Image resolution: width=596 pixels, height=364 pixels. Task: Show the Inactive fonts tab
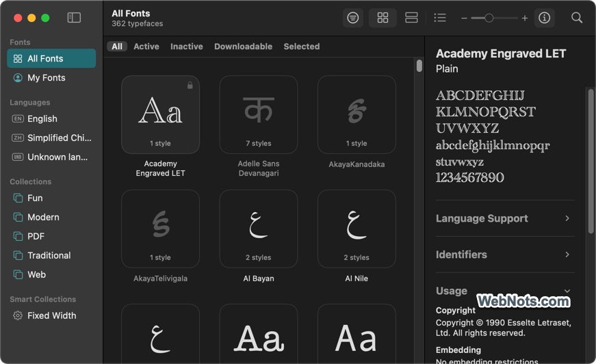tap(187, 47)
